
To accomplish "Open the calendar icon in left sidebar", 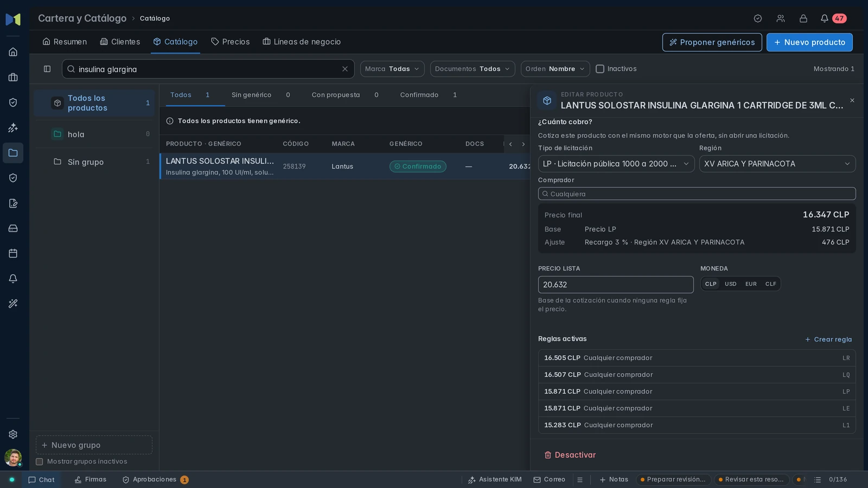I will pyautogui.click(x=13, y=253).
